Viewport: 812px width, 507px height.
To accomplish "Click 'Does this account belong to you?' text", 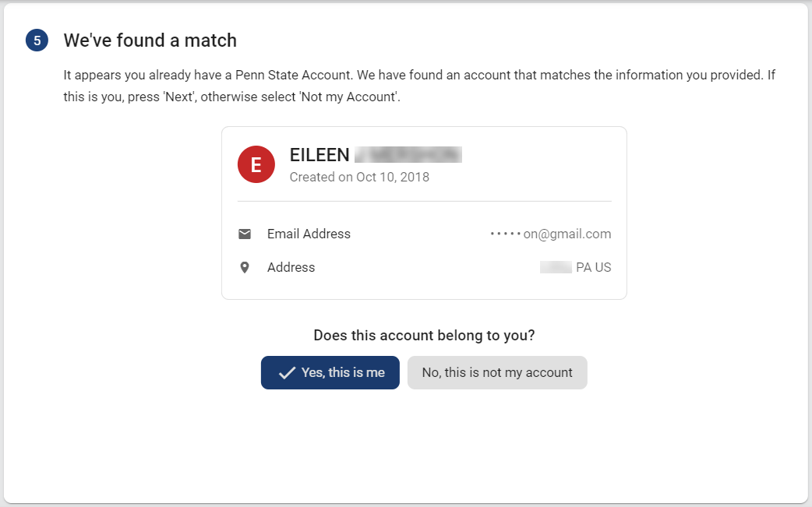I will 424,335.
